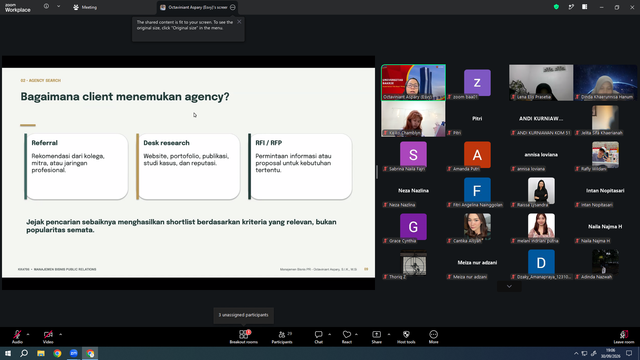Unmute microphone with the Audio button
This screenshot has height=360, width=640.
tap(17, 337)
